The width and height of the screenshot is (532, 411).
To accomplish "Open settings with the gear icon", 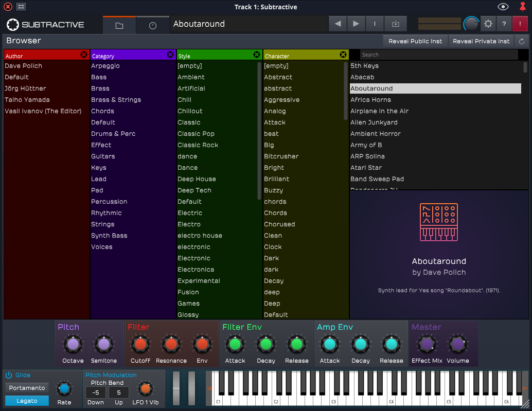I will [488, 24].
